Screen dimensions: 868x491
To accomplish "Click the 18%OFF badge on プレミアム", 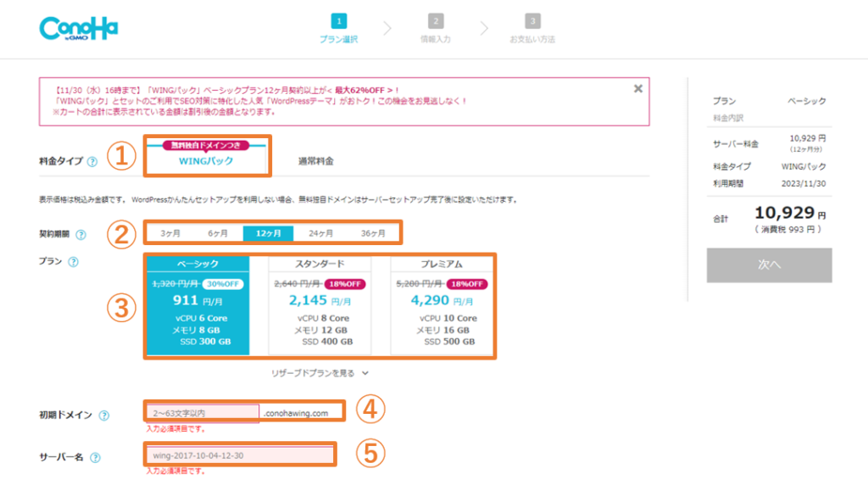I will (467, 285).
